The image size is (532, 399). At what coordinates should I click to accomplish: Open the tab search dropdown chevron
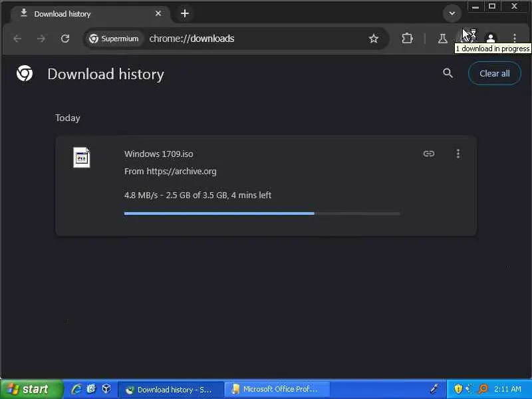point(452,13)
